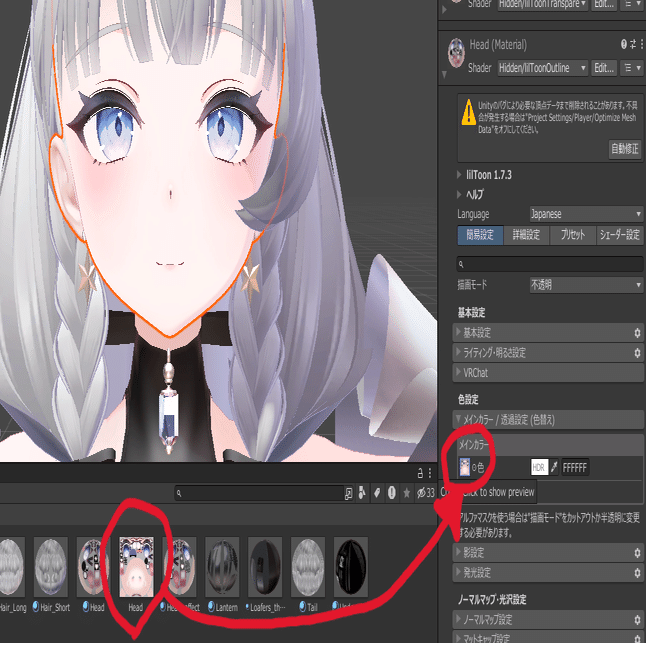Click the gear icon on ライティング・明るさ設定 row
This screenshot has height=646, width=646.
637,353
